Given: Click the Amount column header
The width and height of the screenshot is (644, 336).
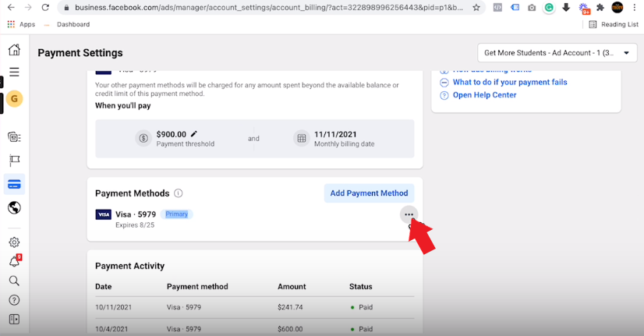Looking at the screenshot, I should click(x=292, y=287).
